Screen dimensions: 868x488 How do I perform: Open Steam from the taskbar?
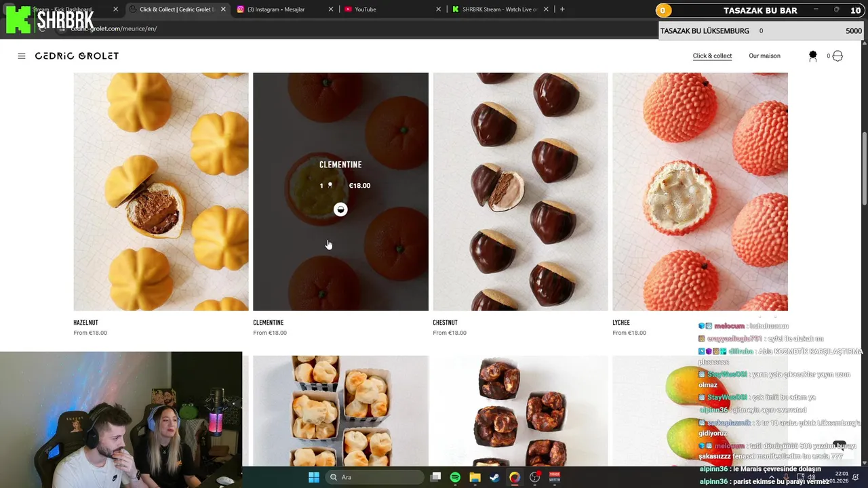tap(494, 477)
